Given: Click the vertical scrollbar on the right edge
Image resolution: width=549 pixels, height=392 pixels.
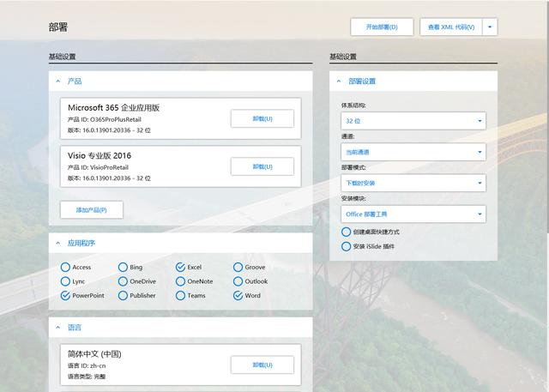Looking at the screenshot, I should click(x=547, y=118).
